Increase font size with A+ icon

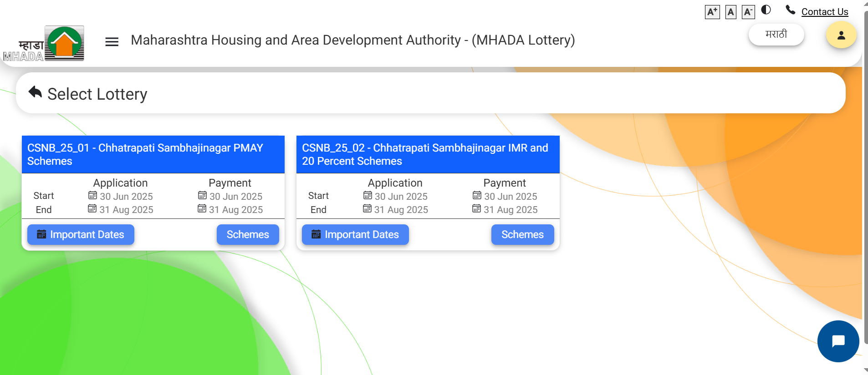click(x=712, y=12)
